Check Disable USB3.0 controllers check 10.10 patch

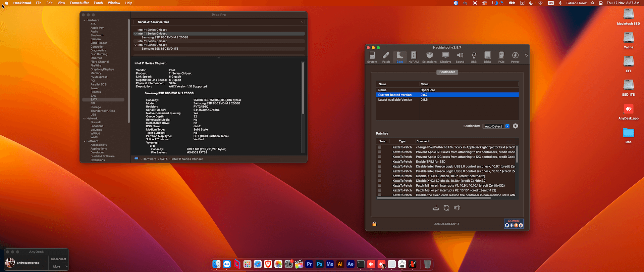click(380, 171)
